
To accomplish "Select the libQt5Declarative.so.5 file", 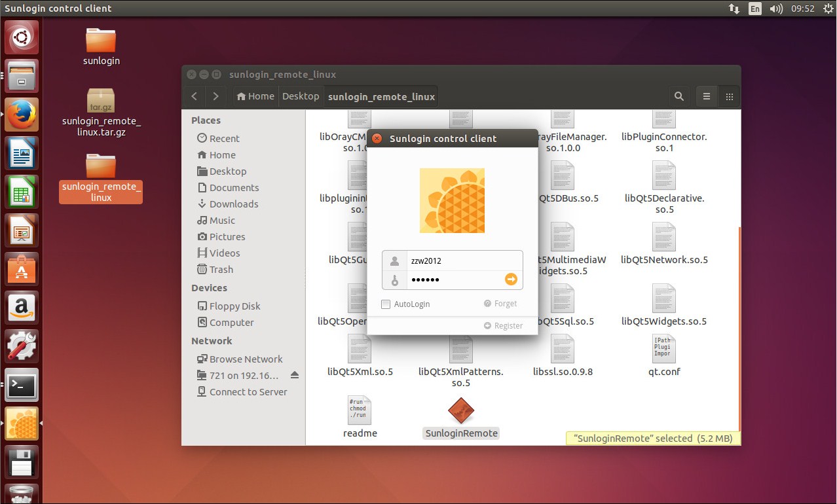I will pyautogui.click(x=664, y=188).
